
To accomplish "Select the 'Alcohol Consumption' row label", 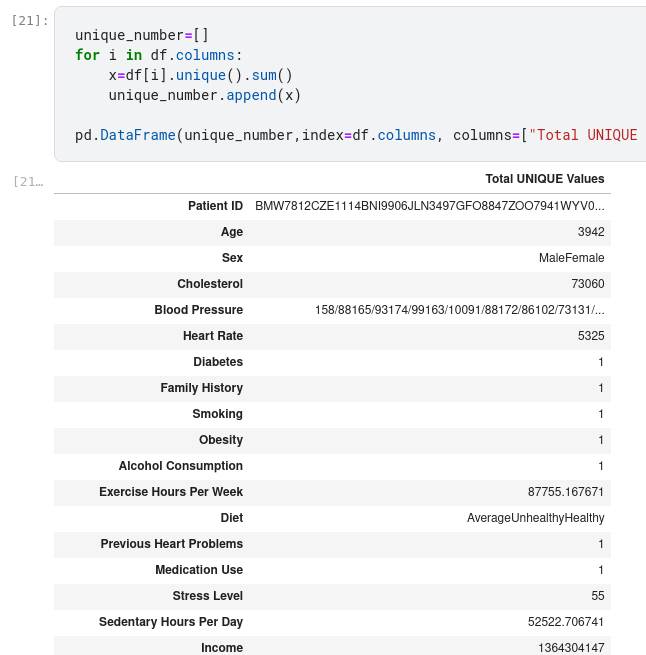I will click(180, 466).
